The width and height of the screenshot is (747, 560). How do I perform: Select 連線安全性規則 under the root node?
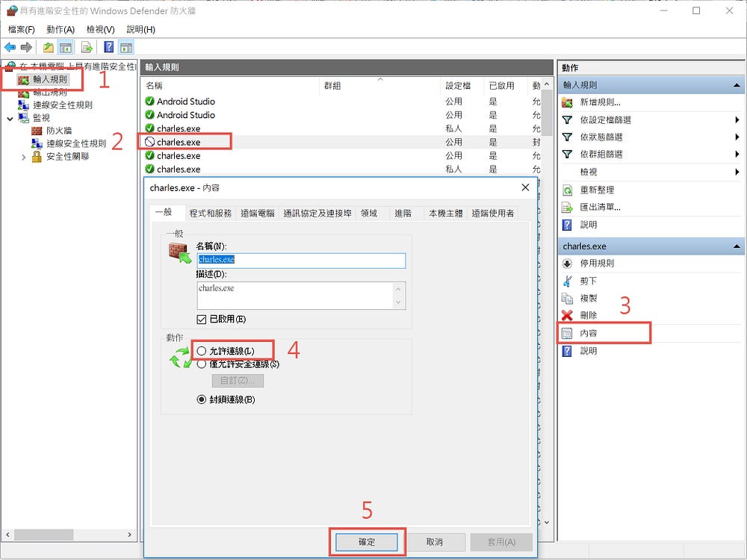pyautogui.click(x=63, y=105)
